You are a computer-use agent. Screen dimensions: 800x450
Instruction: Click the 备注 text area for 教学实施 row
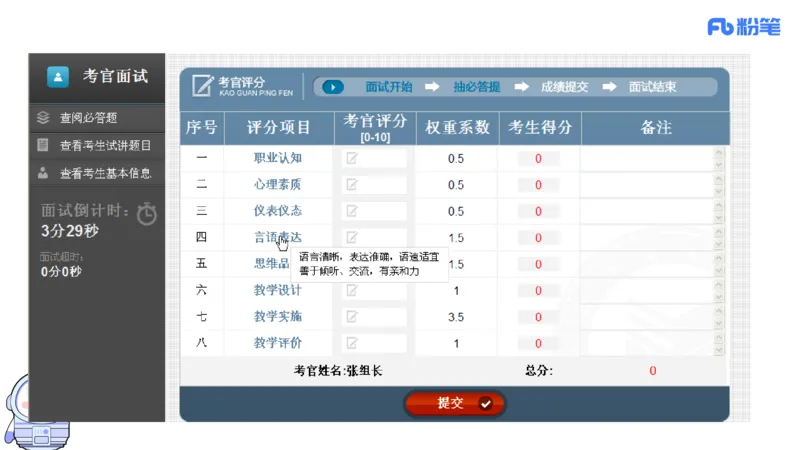(647, 317)
